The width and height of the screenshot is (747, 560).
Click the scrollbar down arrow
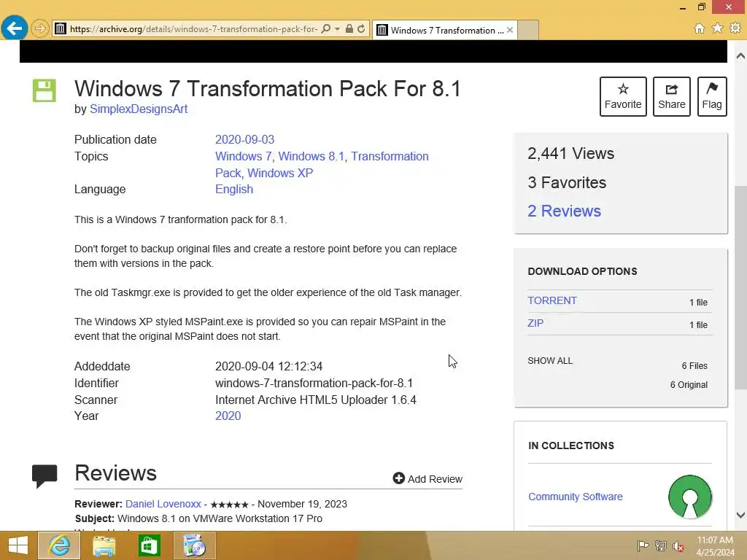740,515
